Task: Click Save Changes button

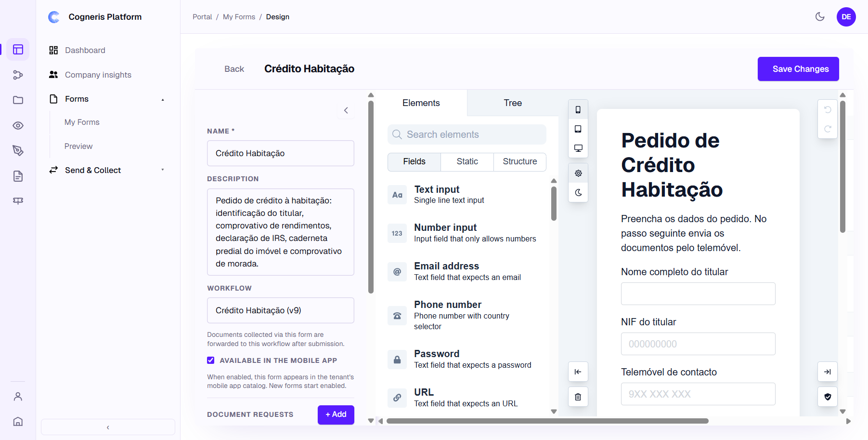Action: [x=798, y=69]
